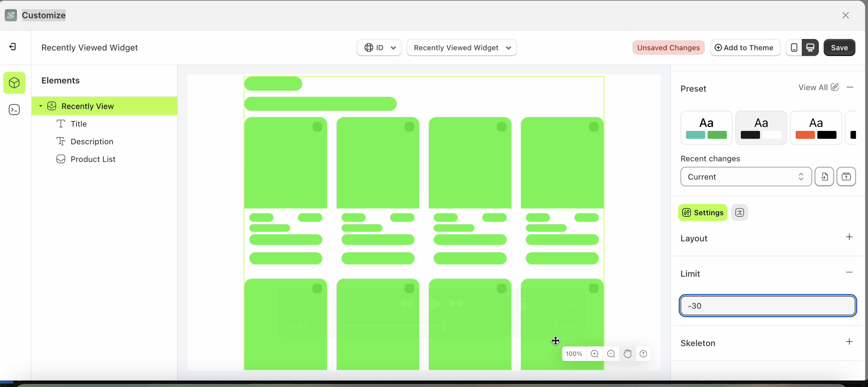Open the translation icon next to Settings
This screenshot has height=387, width=868.
click(x=739, y=212)
